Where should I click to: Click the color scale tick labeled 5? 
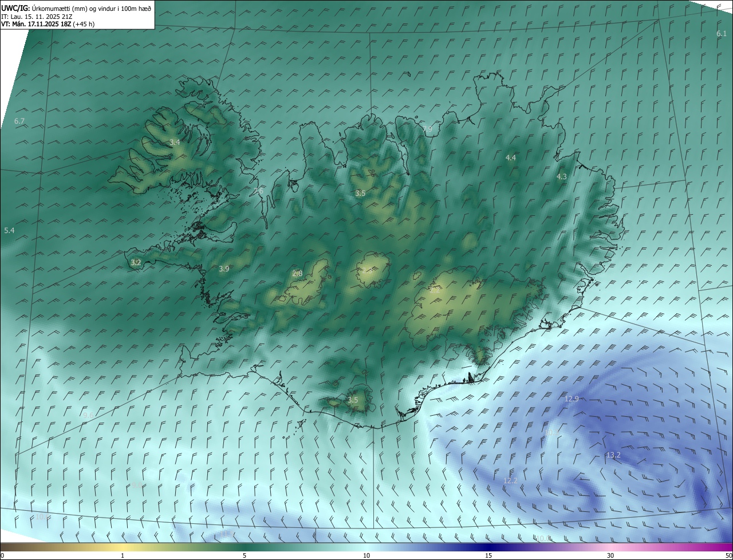click(245, 555)
